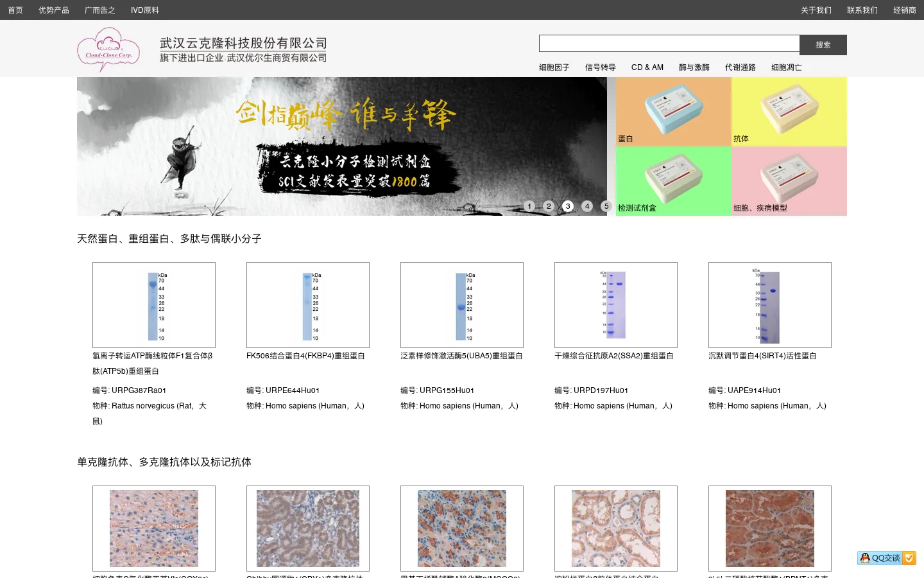The width and height of the screenshot is (924, 578).
Task: Click the 搜索 search button
Action: pos(823,45)
